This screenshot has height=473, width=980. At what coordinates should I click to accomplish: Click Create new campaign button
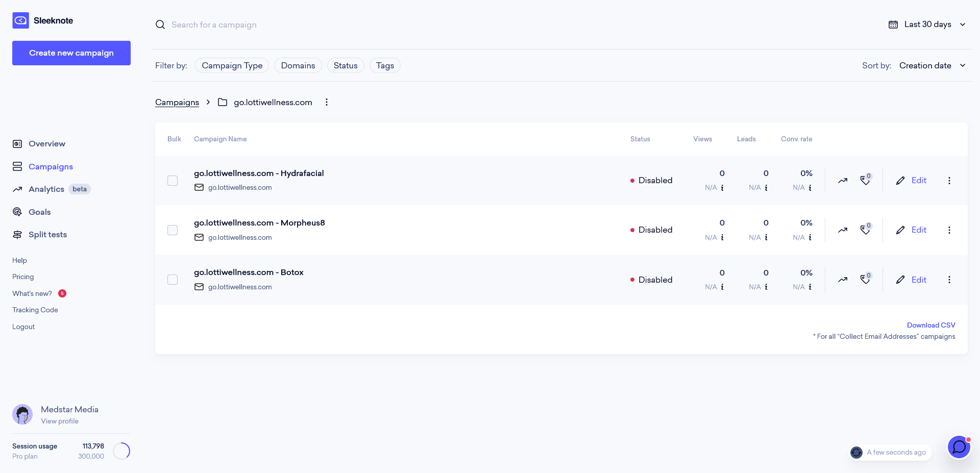pos(71,53)
